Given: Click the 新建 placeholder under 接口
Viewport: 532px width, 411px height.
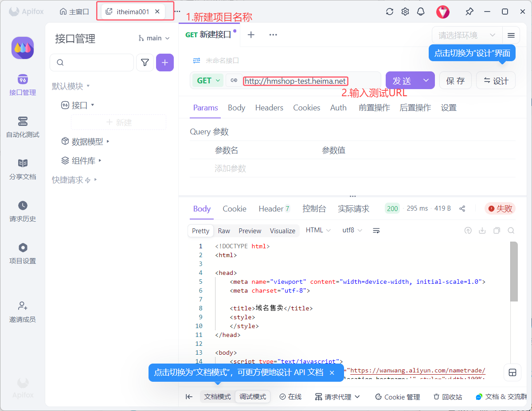Looking at the screenshot, I should coord(119,122).
